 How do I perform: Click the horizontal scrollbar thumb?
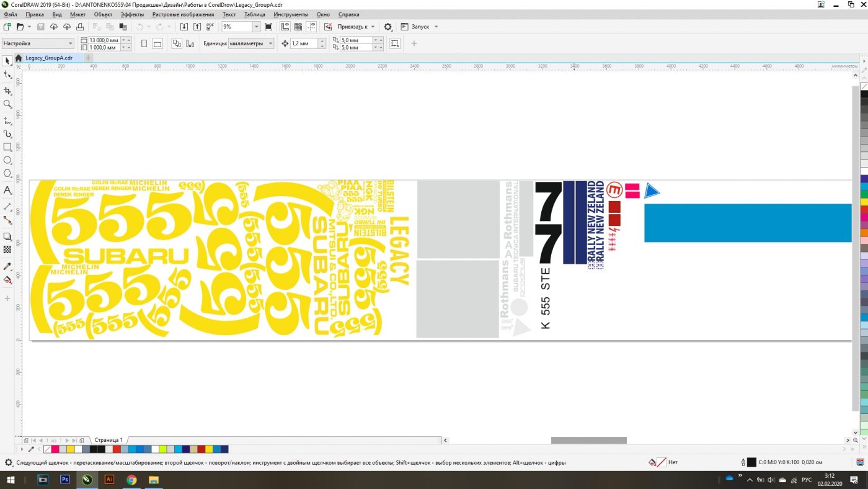coord(588,440)
